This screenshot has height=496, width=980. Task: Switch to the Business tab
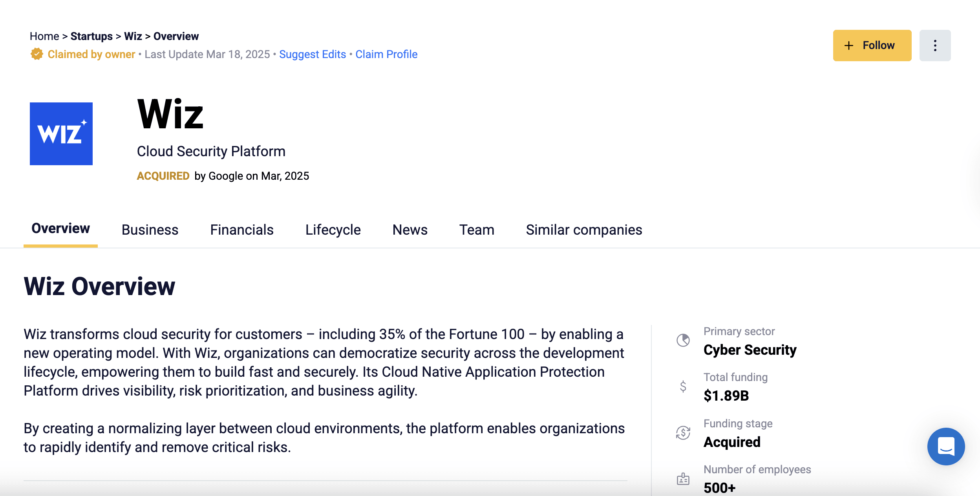(150, 230)
